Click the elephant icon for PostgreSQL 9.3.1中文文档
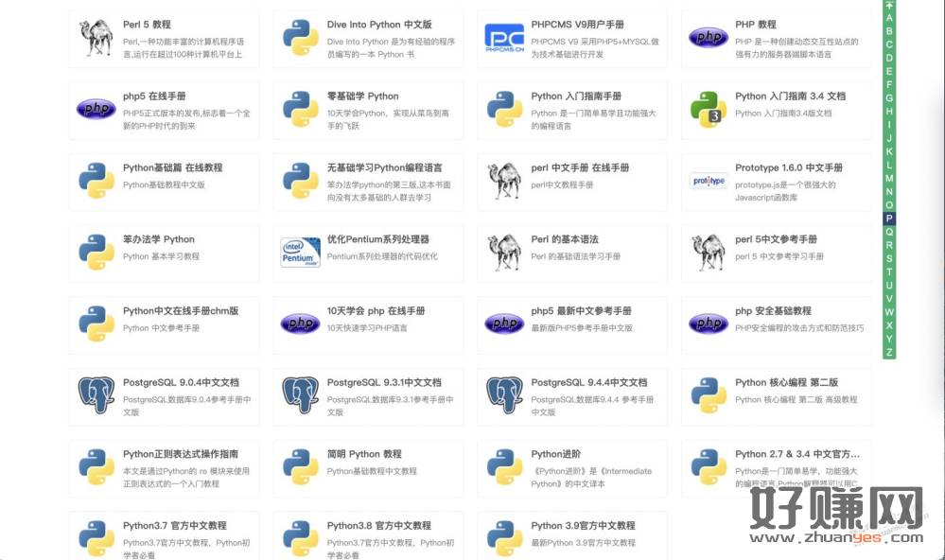The width and height of the screenshot is (945, 560). (300, 395)
